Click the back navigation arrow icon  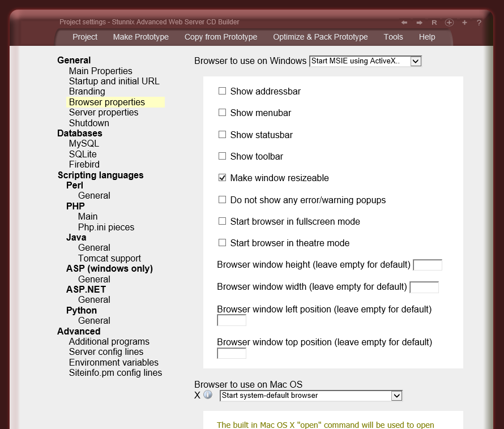coord(403,22)
